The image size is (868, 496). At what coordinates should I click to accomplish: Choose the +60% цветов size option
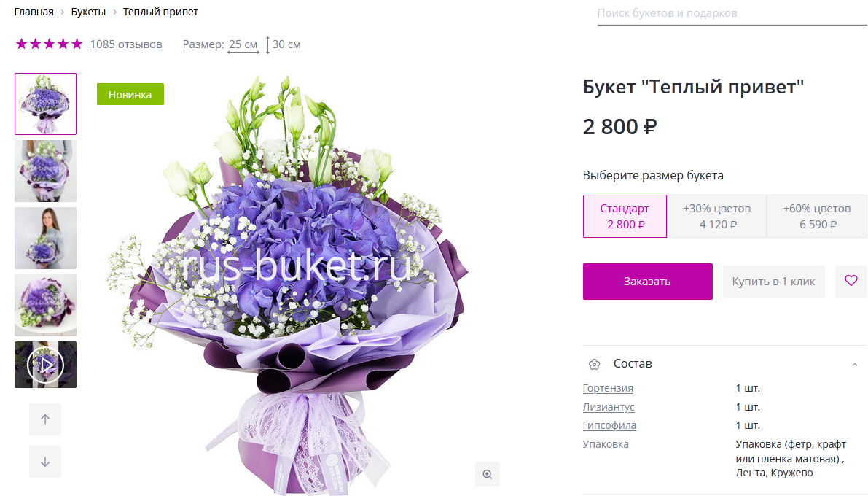pyautogui.click(x=817, y=216)
